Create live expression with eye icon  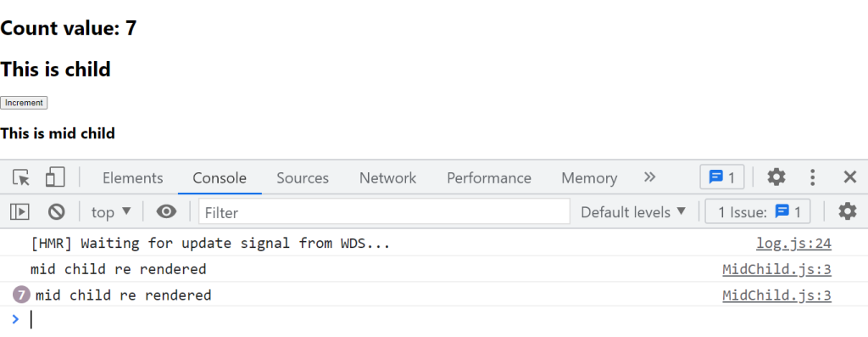tap(166, 211)
